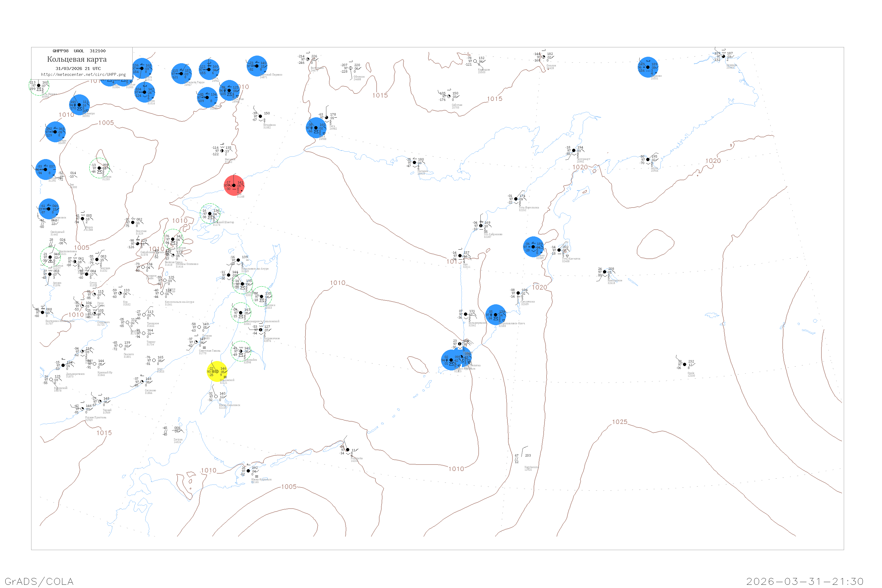Click the yellow Ильинский station marker
882x588 pixels.
(x=217, y=372)
